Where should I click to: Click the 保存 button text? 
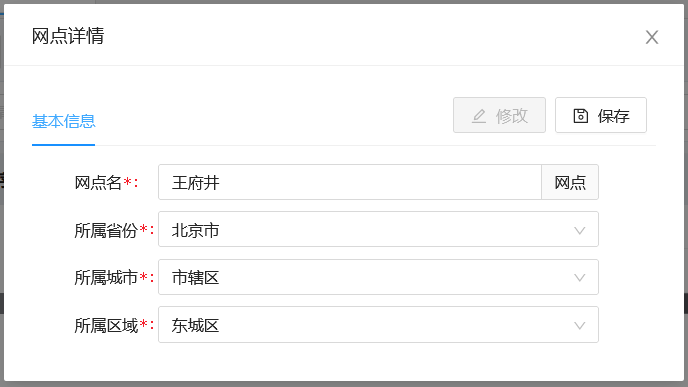[613, 116]
